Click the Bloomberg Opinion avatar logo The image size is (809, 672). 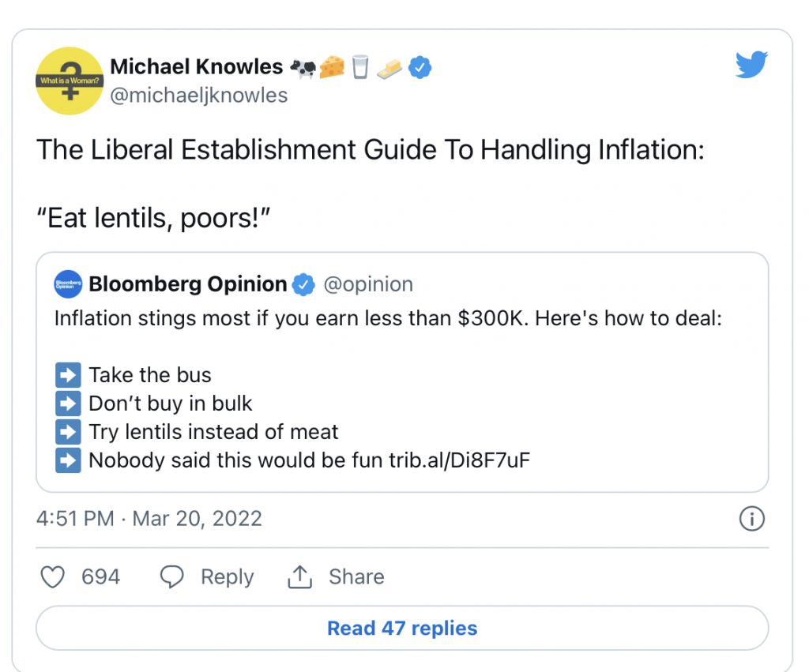68,284
